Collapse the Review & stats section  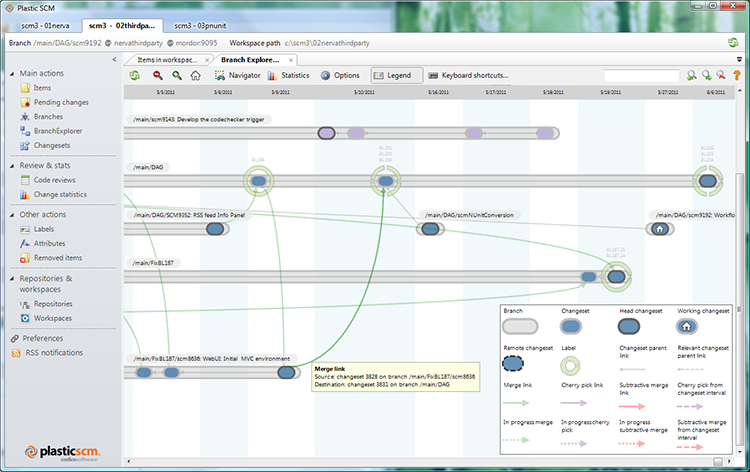coord(12,166)
